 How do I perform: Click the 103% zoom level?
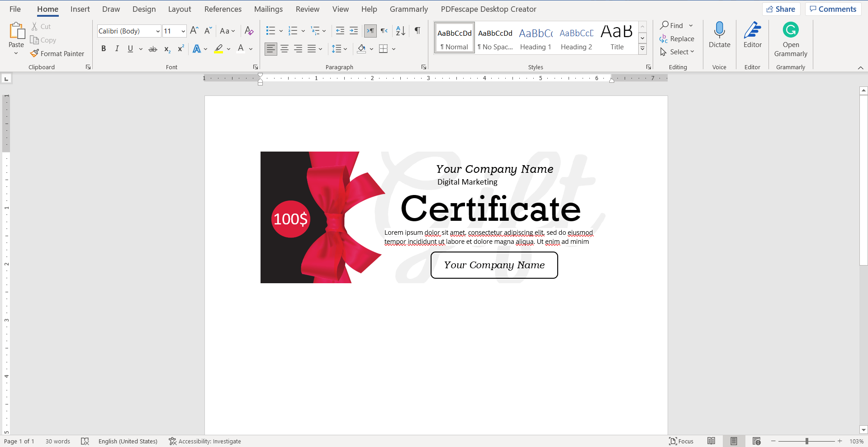tap(856, 441)
